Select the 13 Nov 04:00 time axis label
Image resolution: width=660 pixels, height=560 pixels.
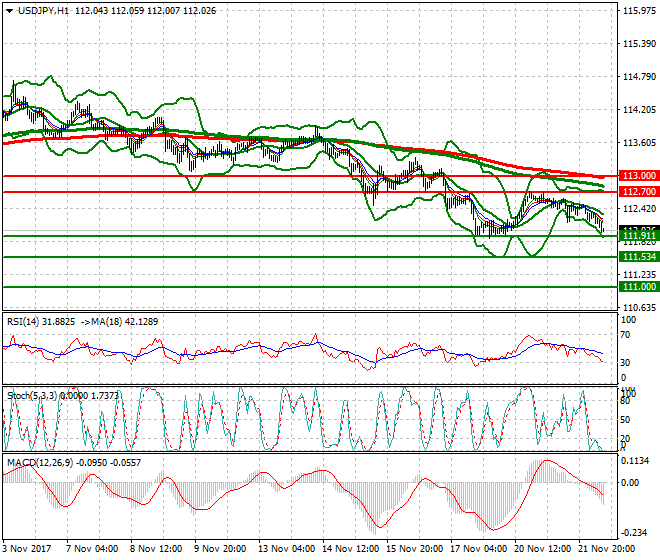pyautogui.click(x=286, y=549)
